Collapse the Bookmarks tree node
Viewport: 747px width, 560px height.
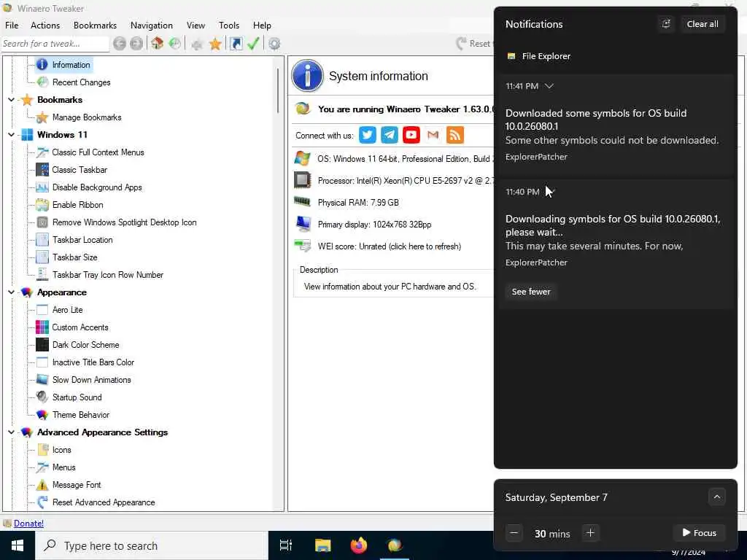[x=12, y=100]
